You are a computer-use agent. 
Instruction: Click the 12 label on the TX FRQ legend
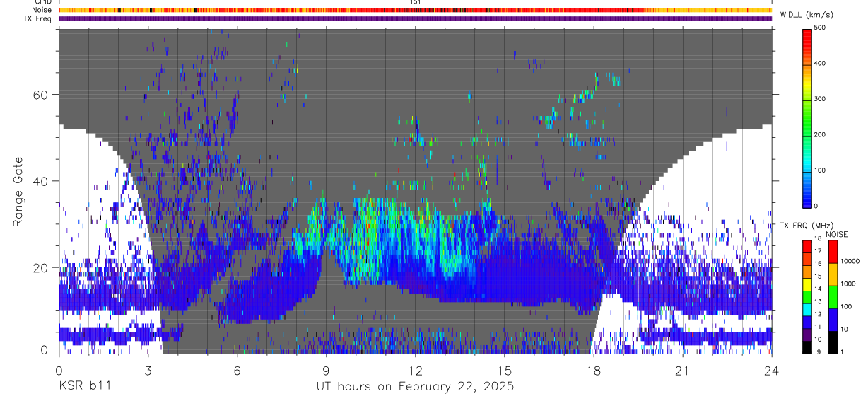click(x=818, y=314)
